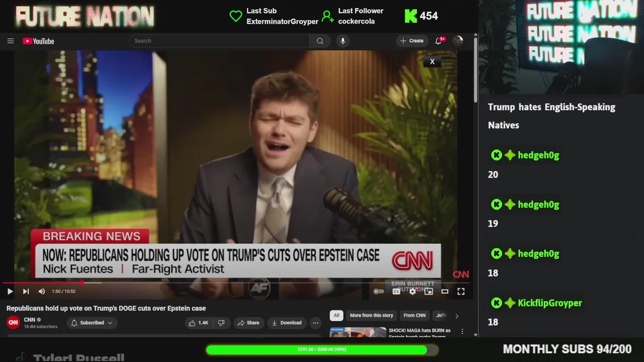Toggle closed captions CC
Image resolution: width=644 pixels, height=362 pixels.
click(396, 291)
